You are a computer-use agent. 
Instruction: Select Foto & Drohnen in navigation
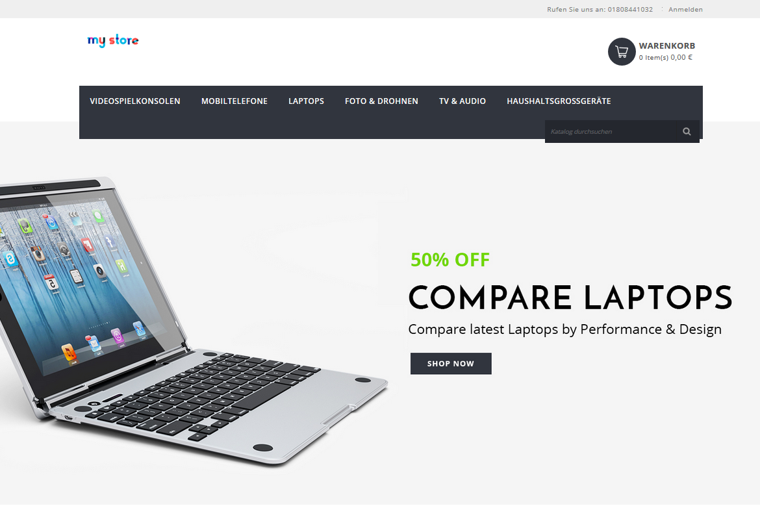coord(381,101)
